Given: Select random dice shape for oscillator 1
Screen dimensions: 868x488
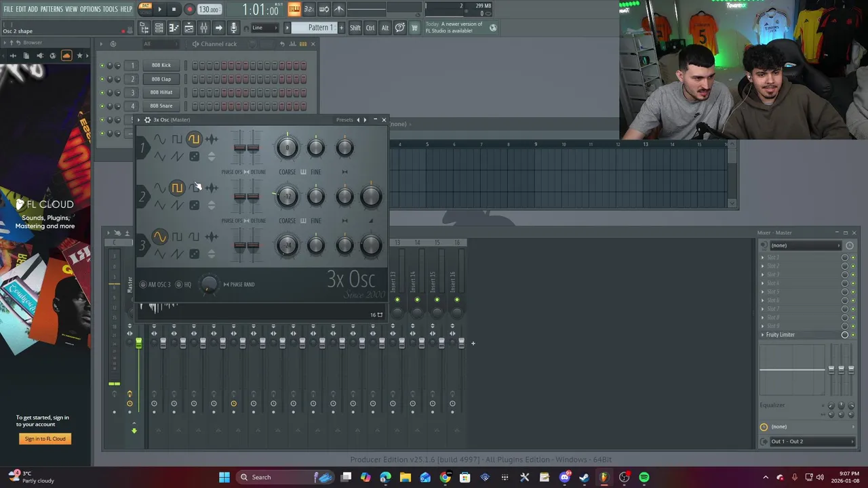Looking at the screenshot, I should tap(195, 157).
